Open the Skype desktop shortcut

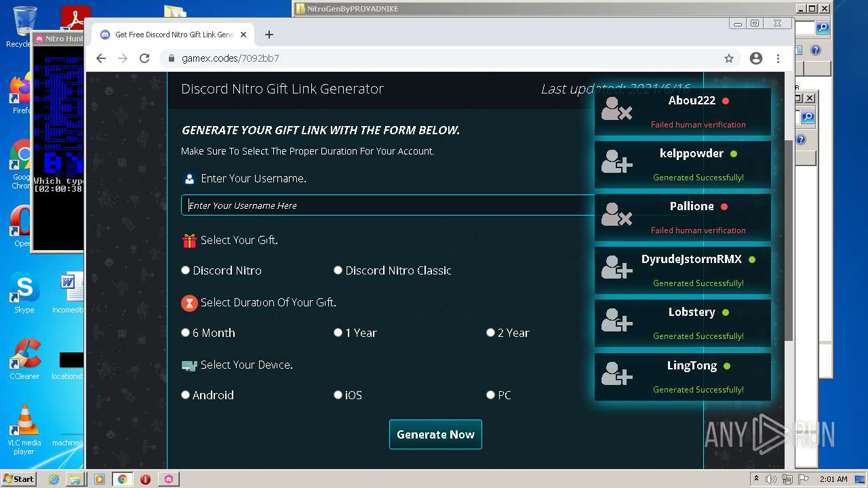point(24,293)
